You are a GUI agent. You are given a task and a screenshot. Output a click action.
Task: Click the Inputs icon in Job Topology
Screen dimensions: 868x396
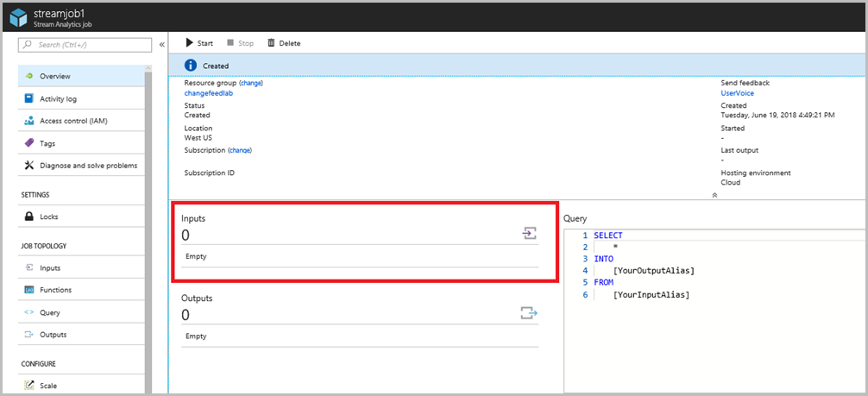pos(29,267)
